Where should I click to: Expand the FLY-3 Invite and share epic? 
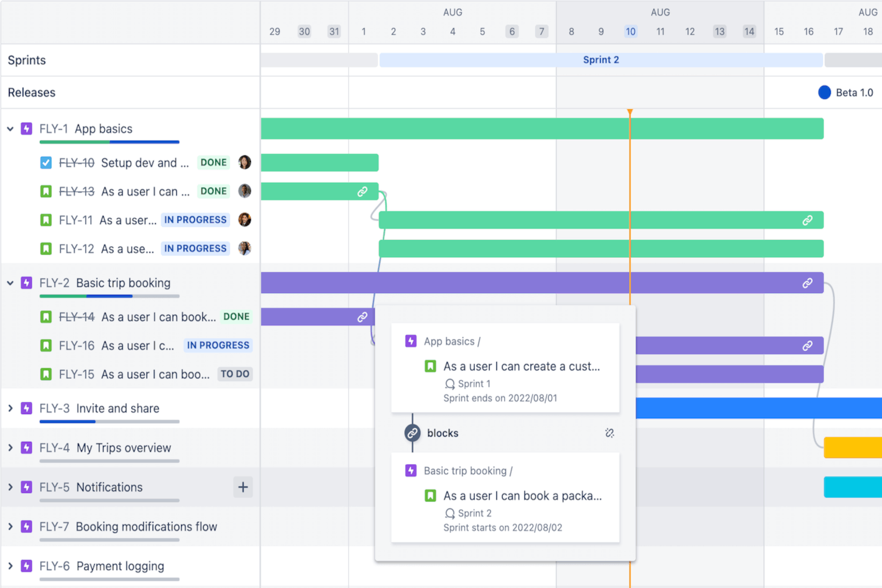(x=10, y=408)
